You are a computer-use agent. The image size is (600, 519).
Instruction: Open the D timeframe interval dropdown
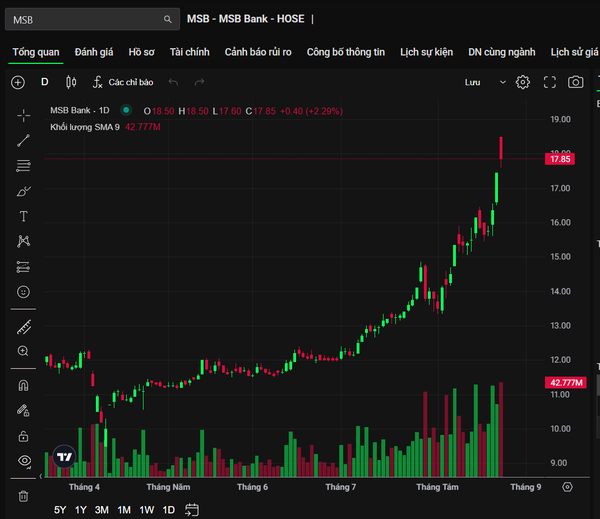click(x=44, y=82)
